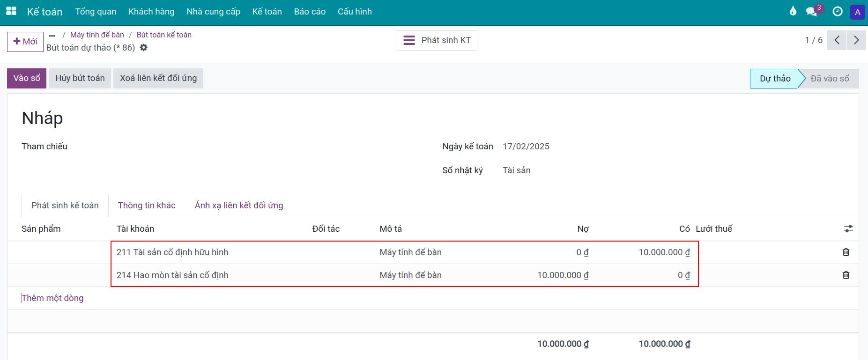Open the column settings adjust icon
Viewport: 868px width, 360px height.
coord(848,229)
